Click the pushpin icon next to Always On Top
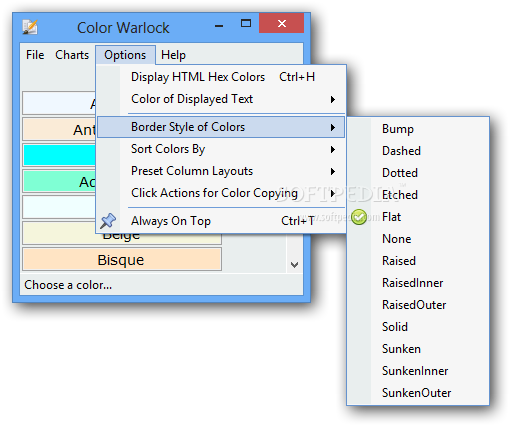This screenshot has height=426, width=510. (x=108, y=221)
